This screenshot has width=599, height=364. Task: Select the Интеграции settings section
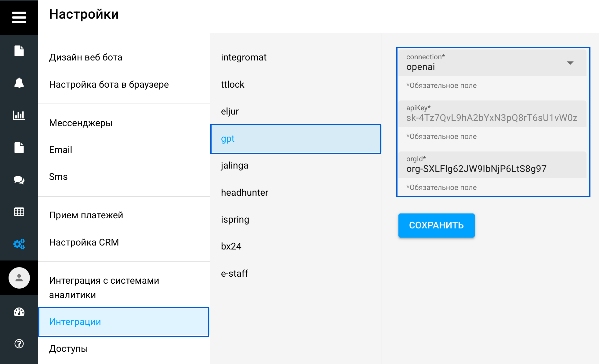click(x=124, y=322)
